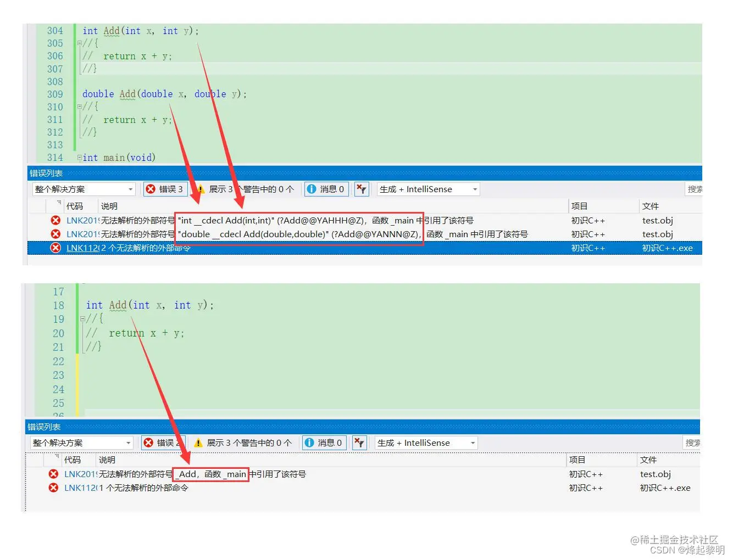Toggle '展示 3 个警告中的 0 个' warnings filter beside 错误 3
733x560 pixels.
[x=245, y=189]
